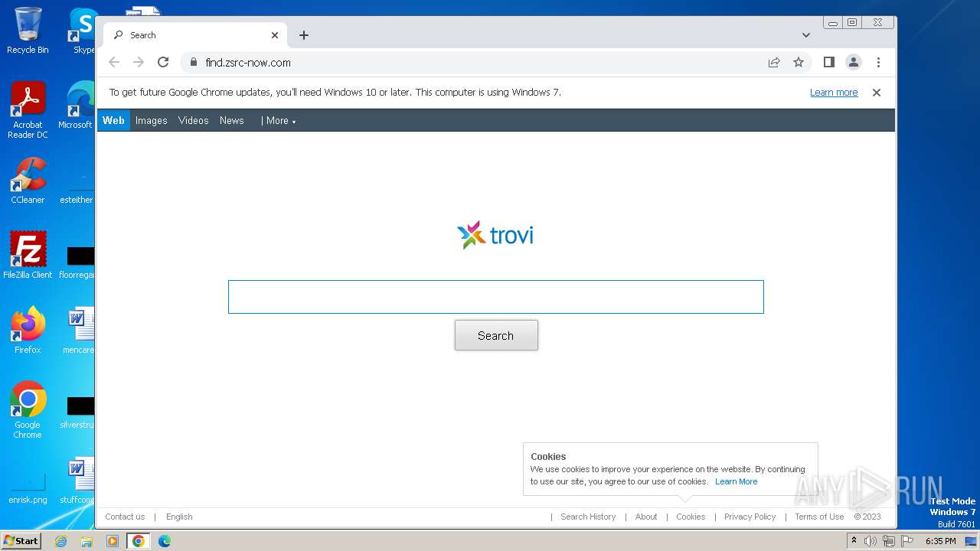Open Learn more about Chrome updates
This screenshot has height=551, width=980.
coord(834,93)
